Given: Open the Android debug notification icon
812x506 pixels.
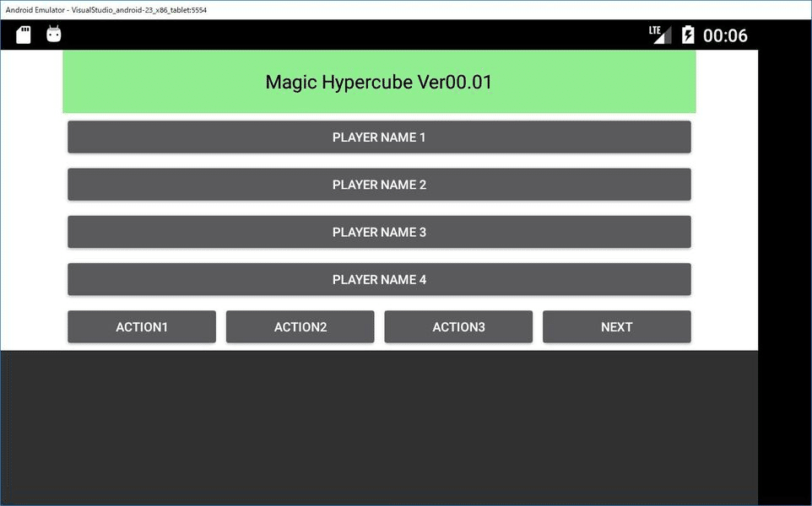Looking at the screenshot, I should (54, 34).
